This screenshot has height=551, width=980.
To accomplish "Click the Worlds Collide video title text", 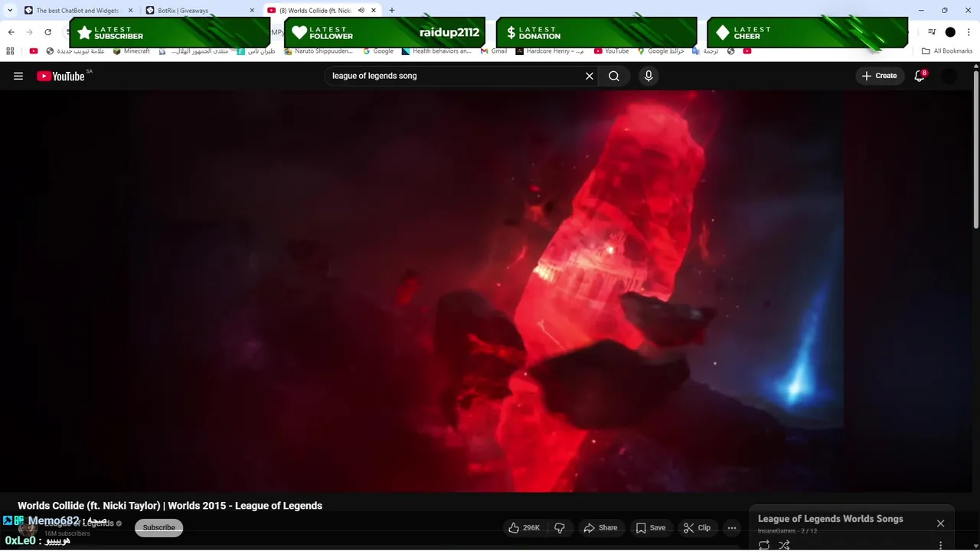I will click(170, 506).
